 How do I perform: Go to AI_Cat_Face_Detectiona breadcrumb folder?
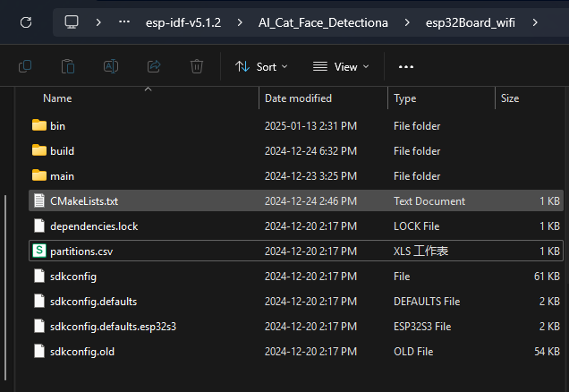coord(323,23)
